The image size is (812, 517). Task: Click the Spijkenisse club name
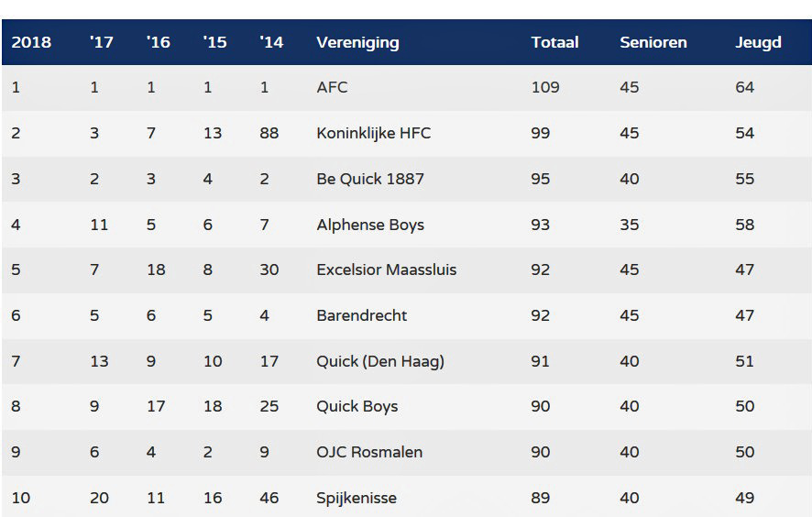[357, 498]
